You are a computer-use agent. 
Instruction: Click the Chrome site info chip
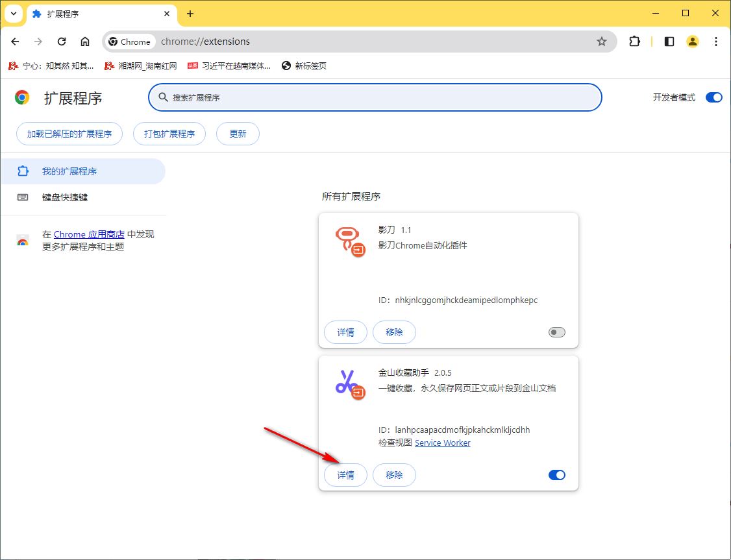pyautogui.click(x=129, y=42)
